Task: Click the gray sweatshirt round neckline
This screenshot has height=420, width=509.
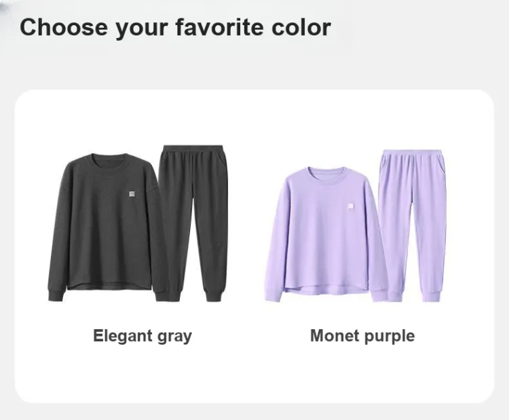Action: 111,158
